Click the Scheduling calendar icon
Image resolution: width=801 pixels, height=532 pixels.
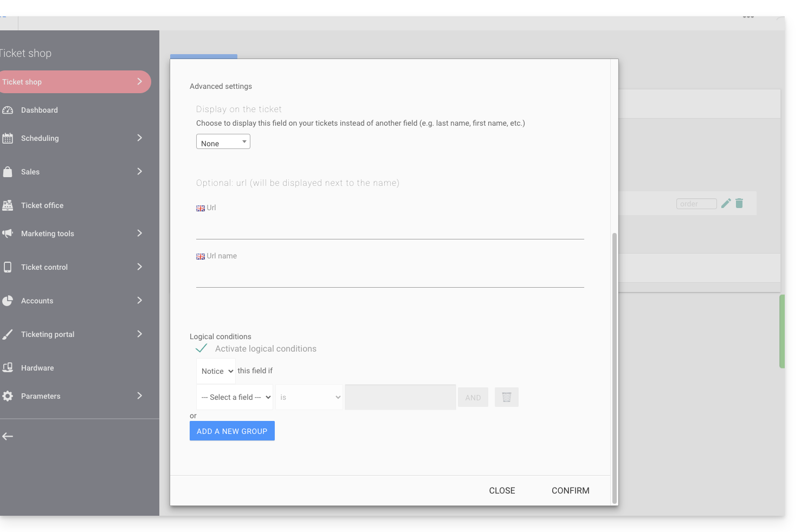point(8,138)
